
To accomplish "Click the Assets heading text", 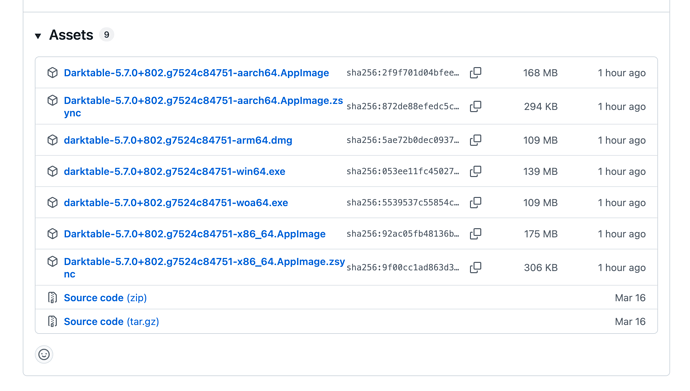I will pos(71,35).
